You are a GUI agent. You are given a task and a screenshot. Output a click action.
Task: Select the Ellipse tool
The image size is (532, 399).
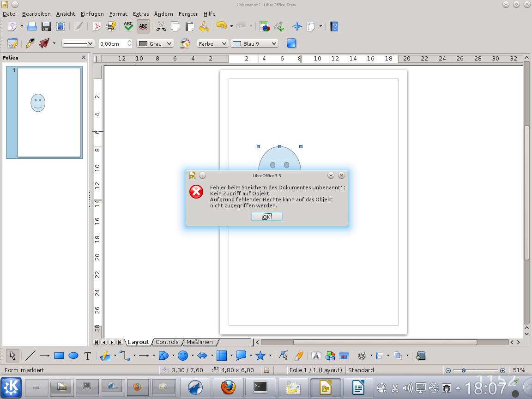pyautogui.click(x=73, y=356)
